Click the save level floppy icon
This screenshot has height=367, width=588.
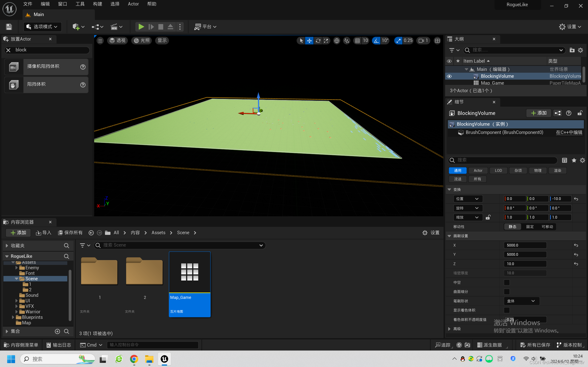tap(9, 27)
